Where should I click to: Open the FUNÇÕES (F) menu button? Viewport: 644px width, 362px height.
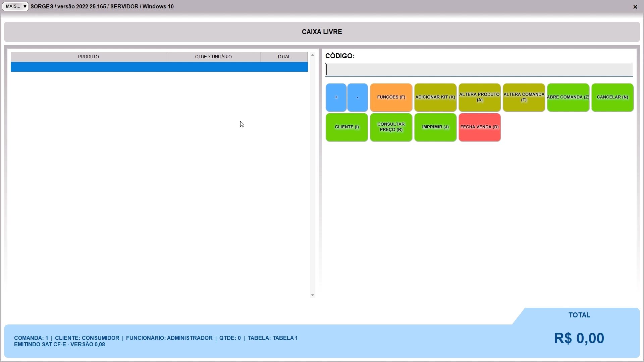[x=391, y=97]
